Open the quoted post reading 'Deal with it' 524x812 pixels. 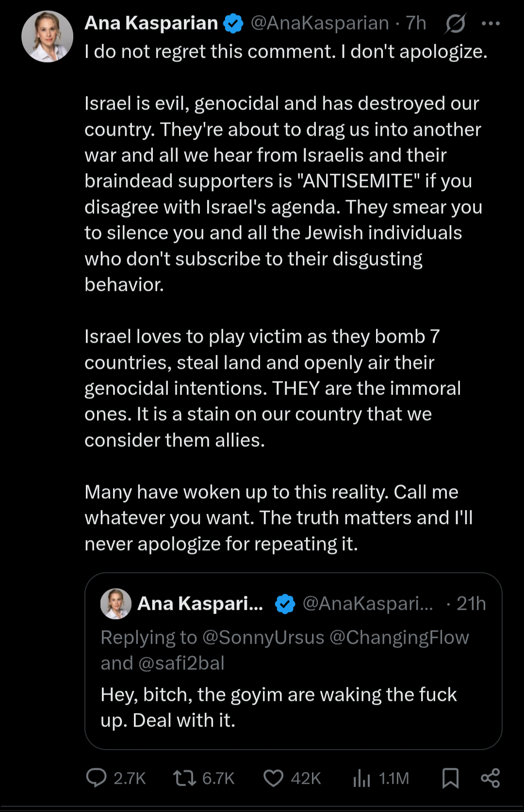pos(278,708)
